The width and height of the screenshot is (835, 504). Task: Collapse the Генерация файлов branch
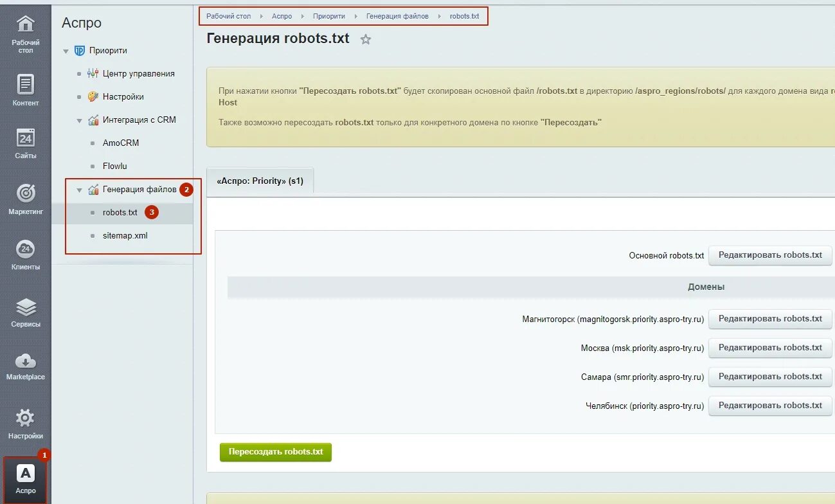(x=79, y=190)
